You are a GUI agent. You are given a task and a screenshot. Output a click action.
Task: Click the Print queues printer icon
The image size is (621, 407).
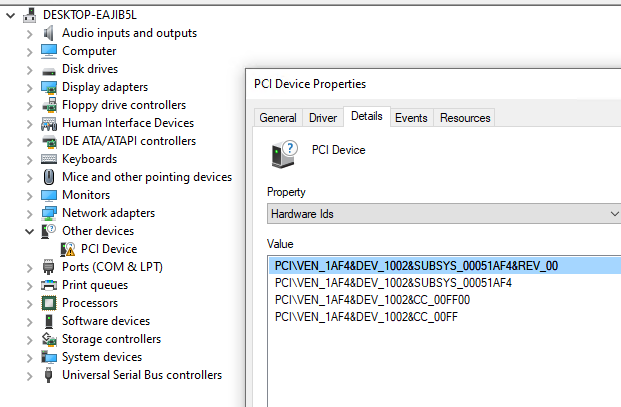pyautogui.click(x=49, y=285)
